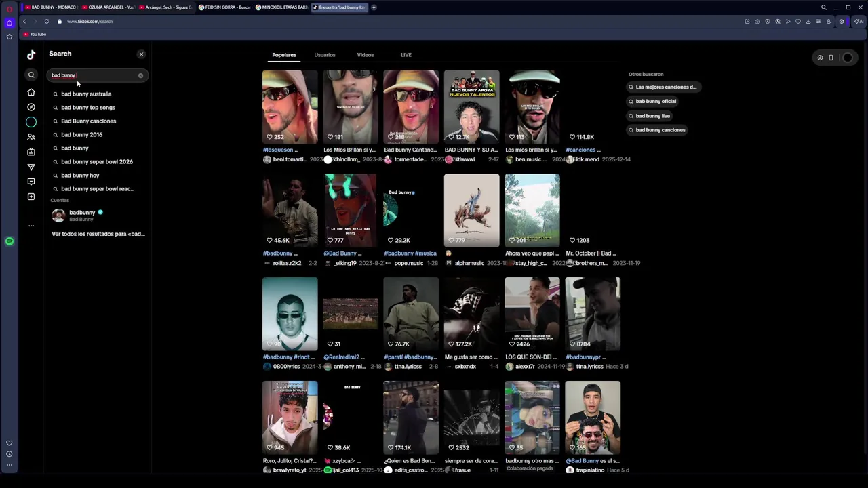Viewport: 868px width, 488px height.
Task: Open the video thumbnail with 177.2K likes
Action: (x=472, y=314)
